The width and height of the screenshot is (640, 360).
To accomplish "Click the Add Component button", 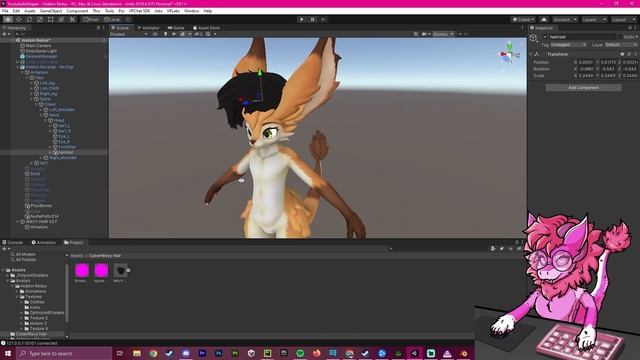I will click(x=583, y=87).
